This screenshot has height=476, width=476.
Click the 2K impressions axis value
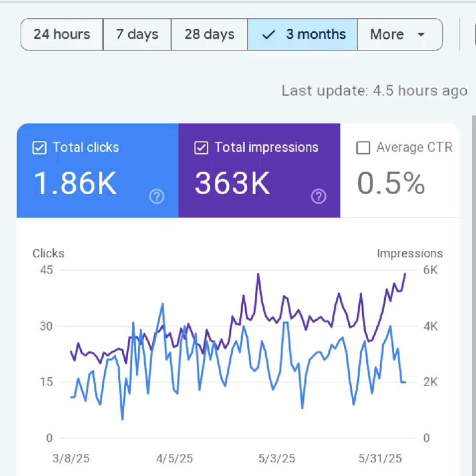(x=431, y=382)
